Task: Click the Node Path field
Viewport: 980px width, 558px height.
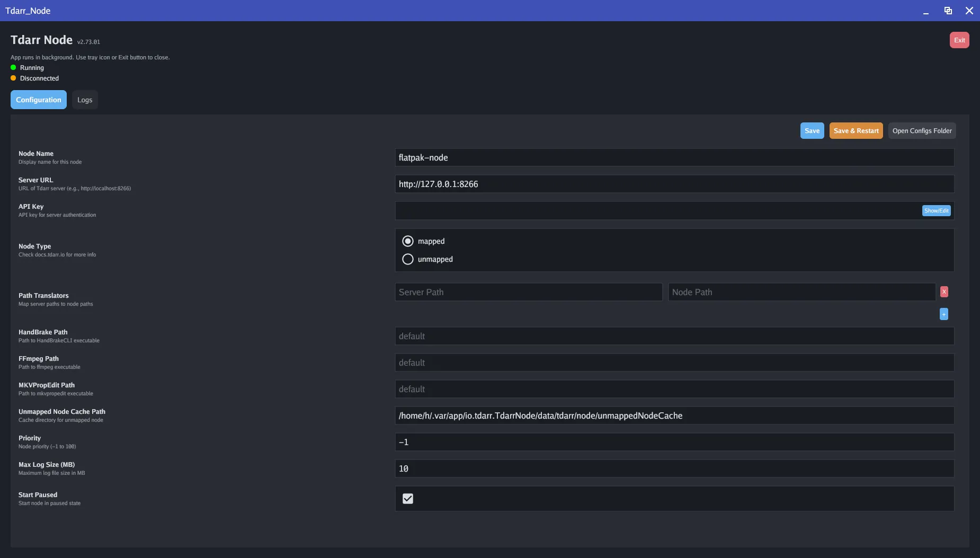Action: pyautogui.click(x=802, y=292)
